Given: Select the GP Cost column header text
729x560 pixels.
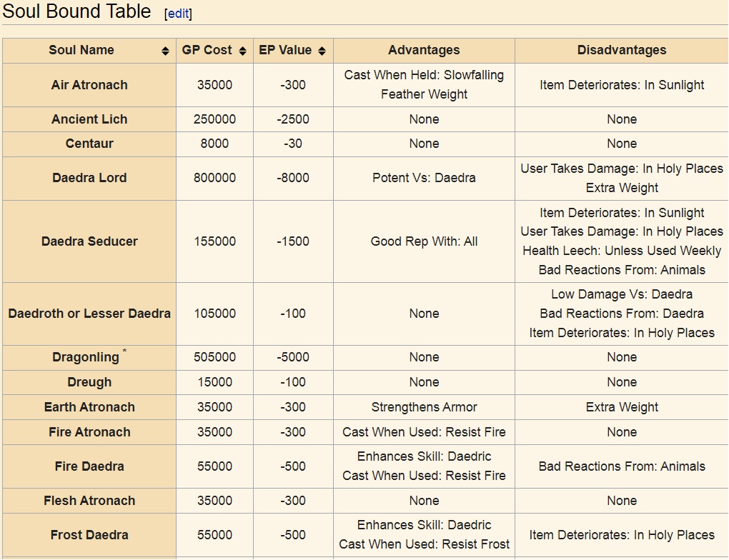Looking at the screenshot, I should tap(207, 50).
